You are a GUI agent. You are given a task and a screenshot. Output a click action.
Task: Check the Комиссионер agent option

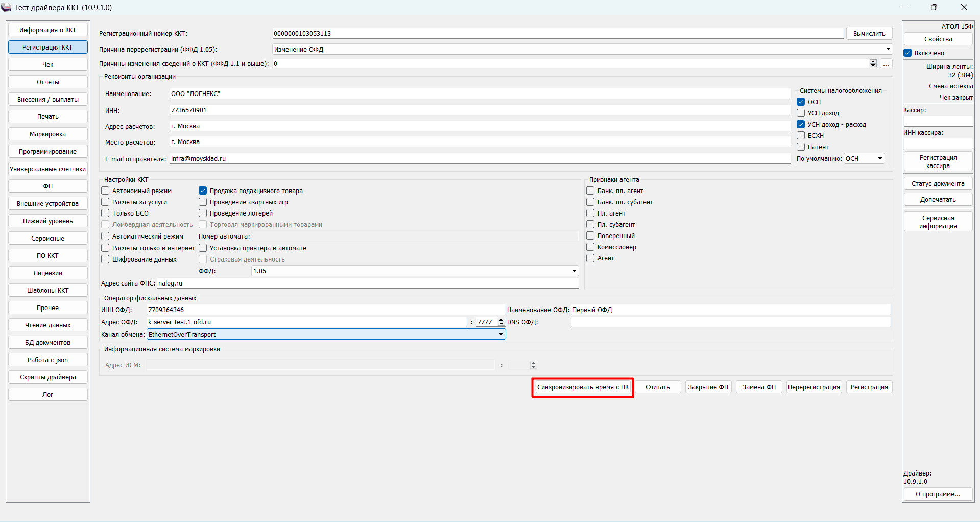590,247
